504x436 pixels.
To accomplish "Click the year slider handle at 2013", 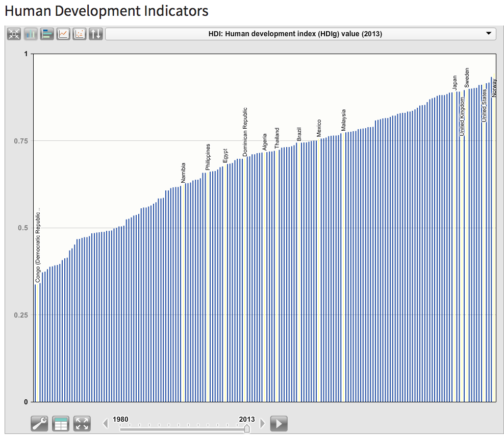I will [x=247, y=427].
